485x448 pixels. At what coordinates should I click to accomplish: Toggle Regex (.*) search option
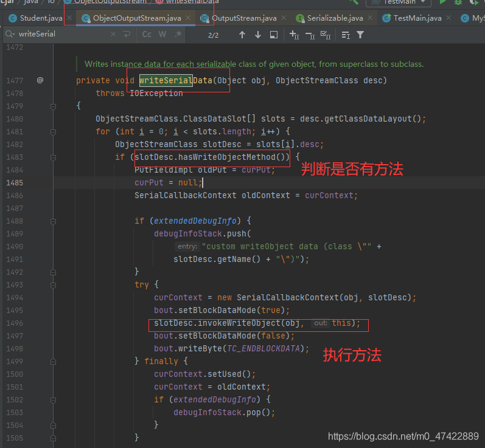point(178,34)
